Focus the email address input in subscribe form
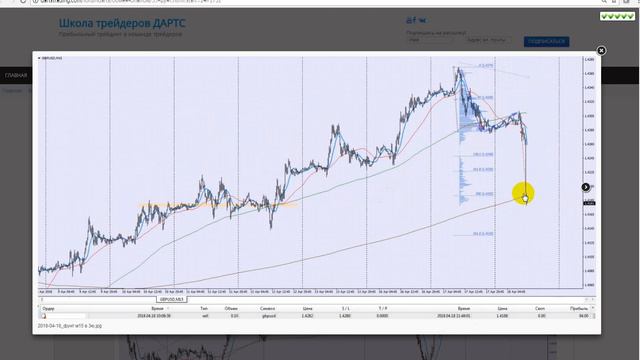This screenshot has width=640, height=360. (x=490, y=40)
